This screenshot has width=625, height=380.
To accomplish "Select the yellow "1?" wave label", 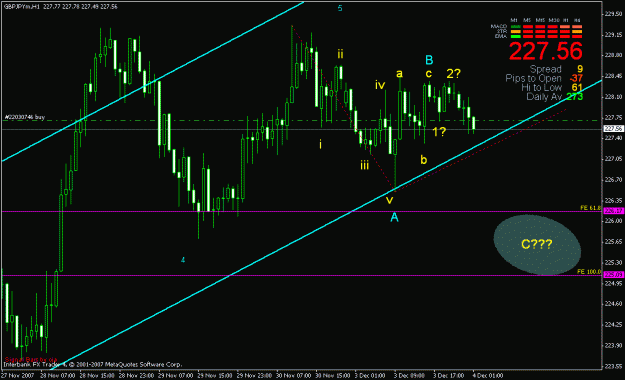I will (439, 132).
